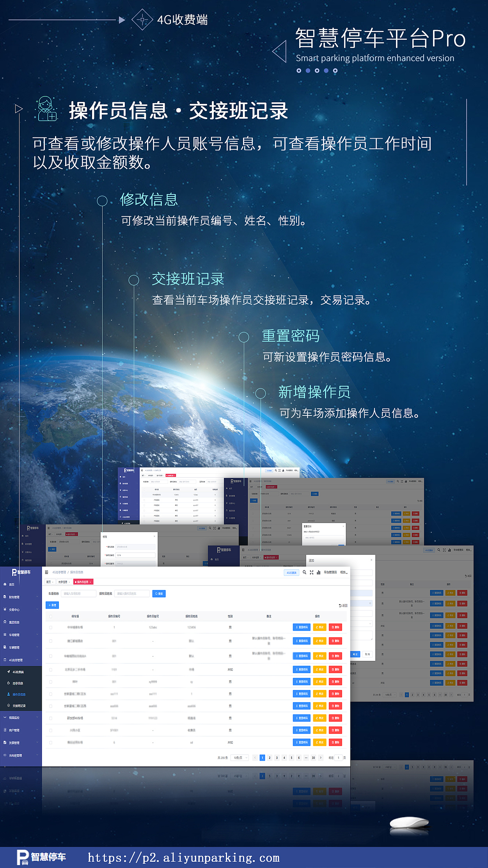Close the 添加 dialog with its X icon
The image size is (488, 868).
371,560
